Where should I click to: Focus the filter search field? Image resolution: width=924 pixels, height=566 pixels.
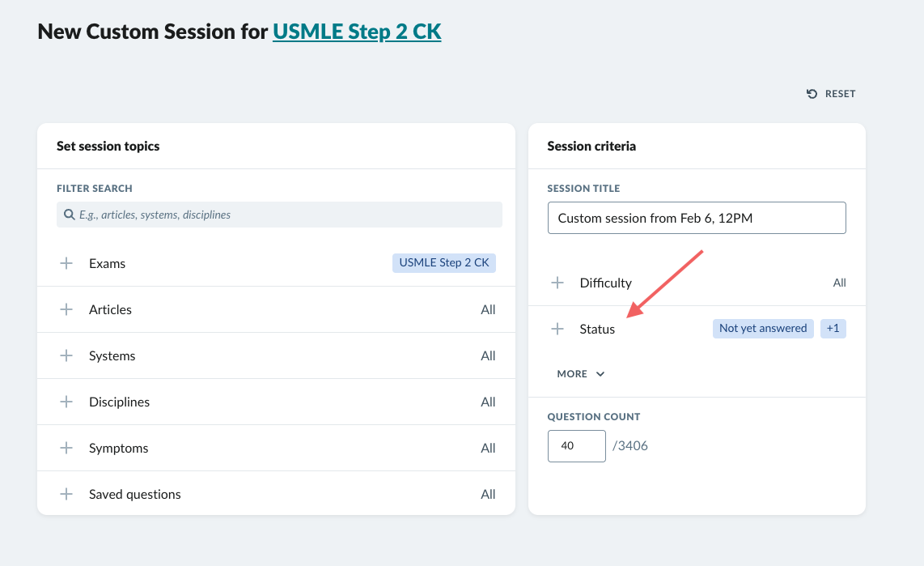point(279,215)
